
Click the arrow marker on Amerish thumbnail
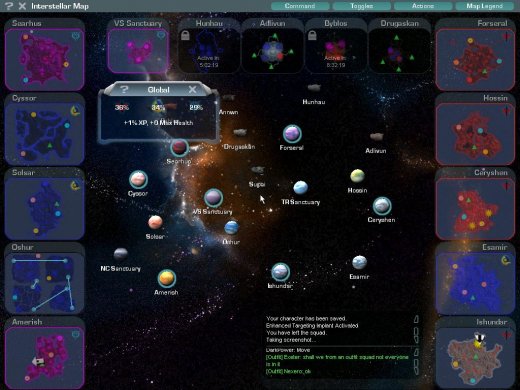click(x=38, y=361)
